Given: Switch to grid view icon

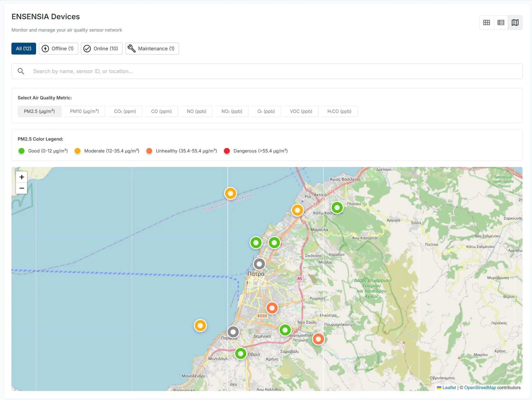Looking at the screenshot, I should click(486, 23).
